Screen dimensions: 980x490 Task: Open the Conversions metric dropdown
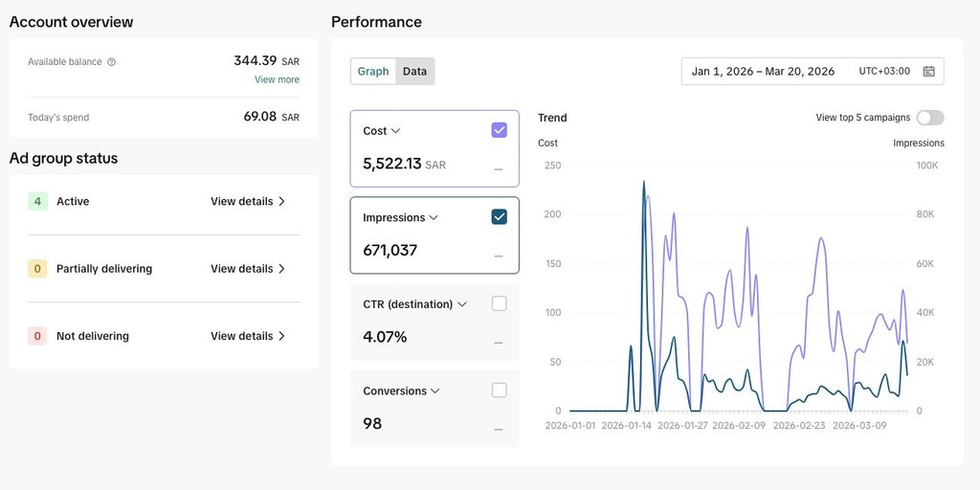435,391
